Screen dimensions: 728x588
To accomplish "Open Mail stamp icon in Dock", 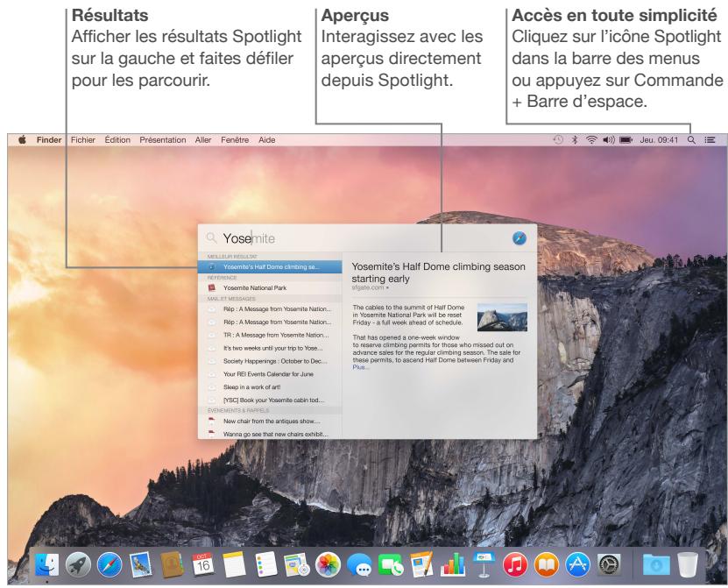I will pos(141,564).
